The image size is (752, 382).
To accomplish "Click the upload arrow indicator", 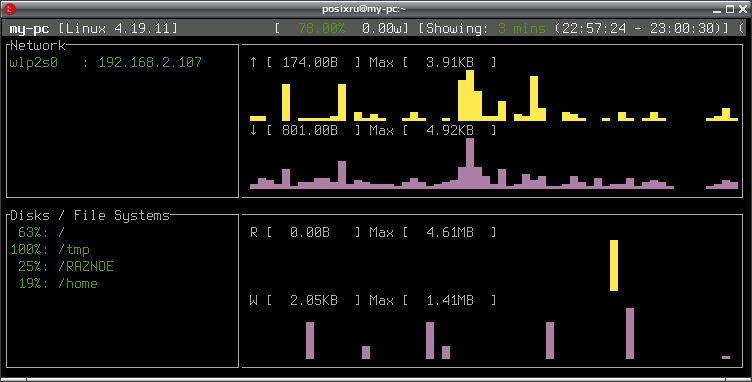I will click(x=254, y=62).
